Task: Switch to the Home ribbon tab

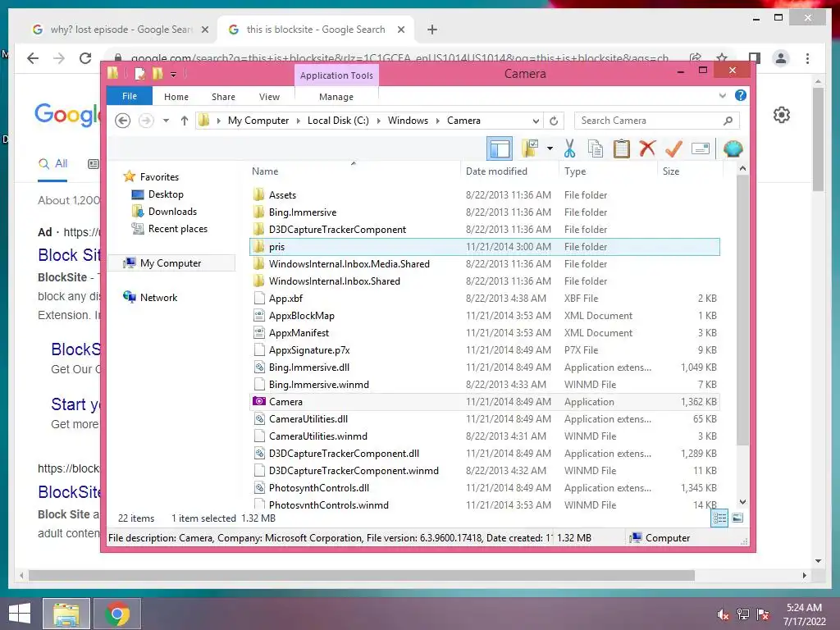Action: click(176, 97)
